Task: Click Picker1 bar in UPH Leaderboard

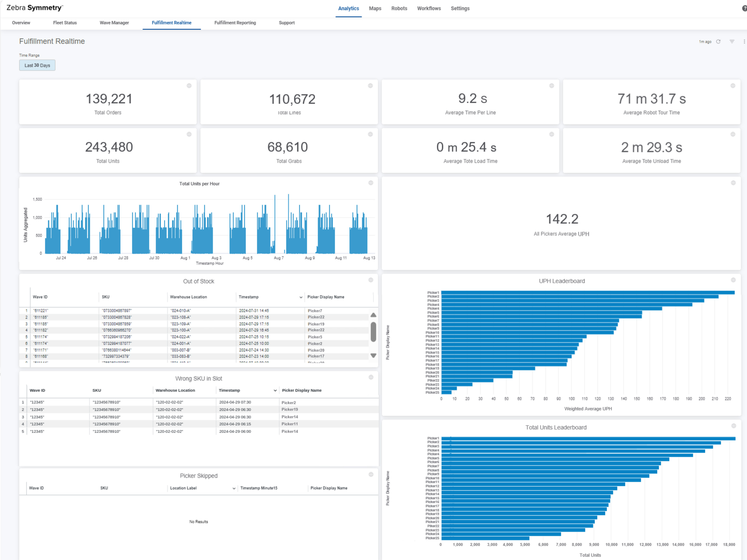Action: click(x=588, y=293)
